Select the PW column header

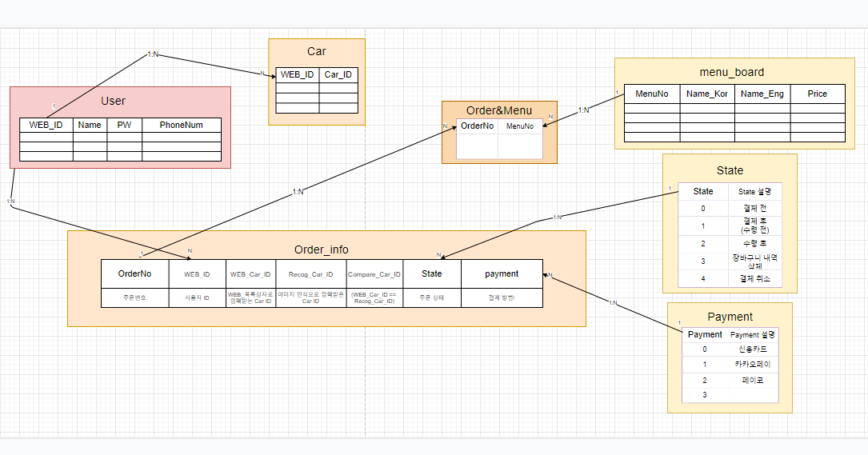[x=125, y=125]
